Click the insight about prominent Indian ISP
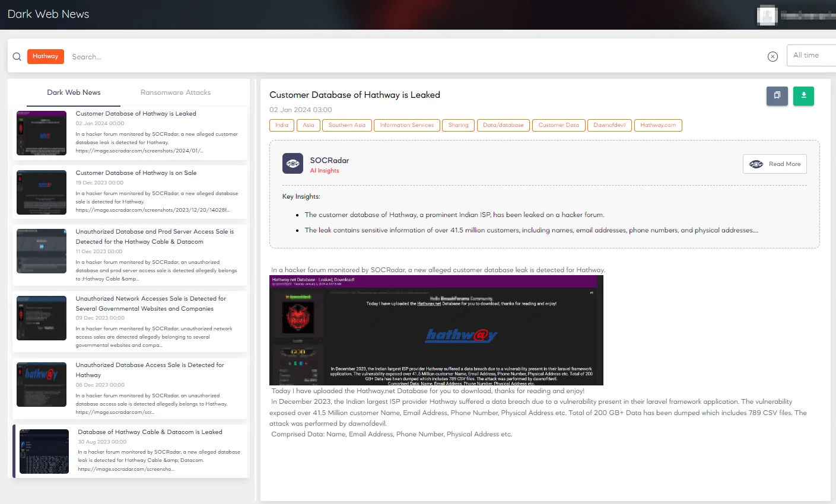This screenshot has height=504, width=836. [454, 215]
